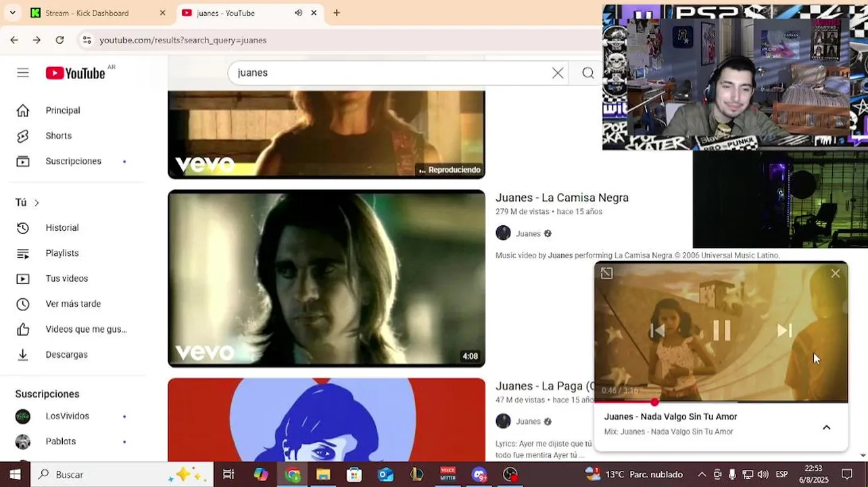Image resolution: width=868 pixels, height=487 pixels.
Task: Switch the ESP input language
Action: click(781, 474)
